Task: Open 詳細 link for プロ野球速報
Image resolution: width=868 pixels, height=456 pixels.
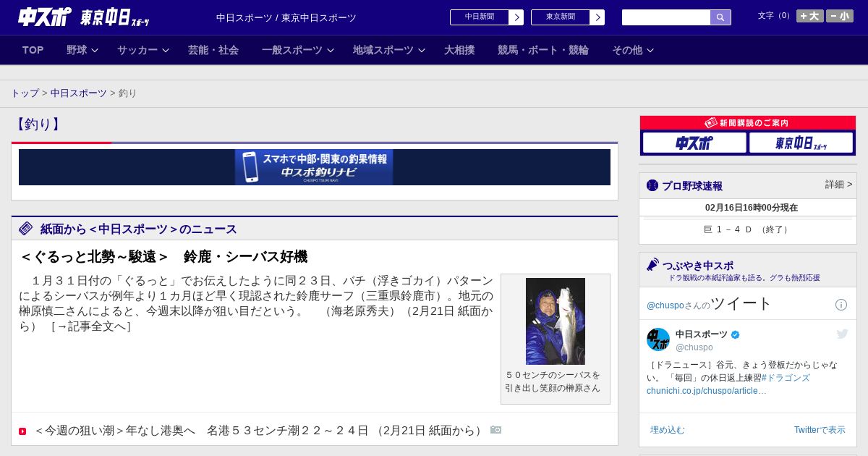Action: [839, 185]
